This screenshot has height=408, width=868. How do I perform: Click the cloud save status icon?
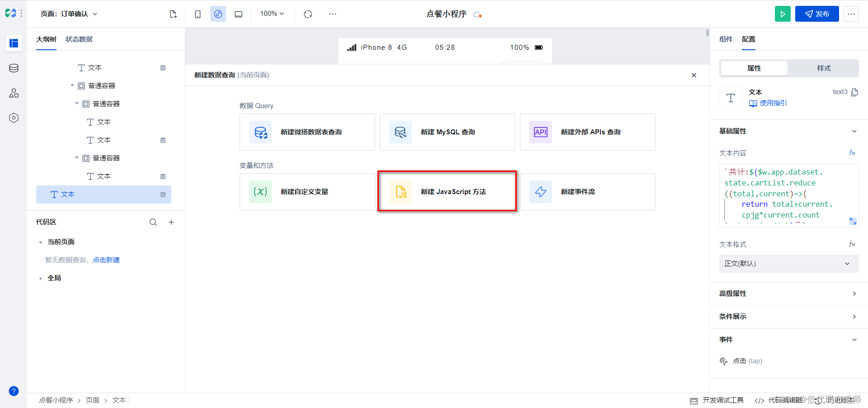(477, 14)
